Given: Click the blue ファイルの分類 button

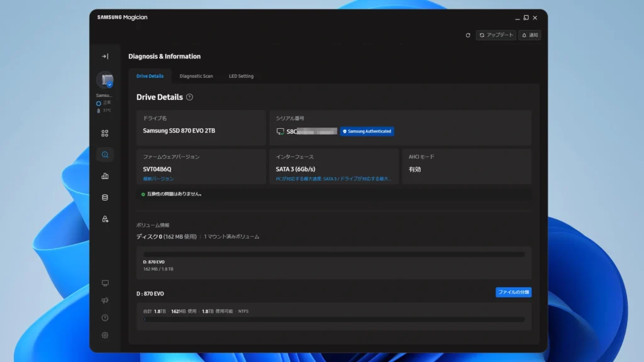Looking at the screenshot, I should 513,292.
